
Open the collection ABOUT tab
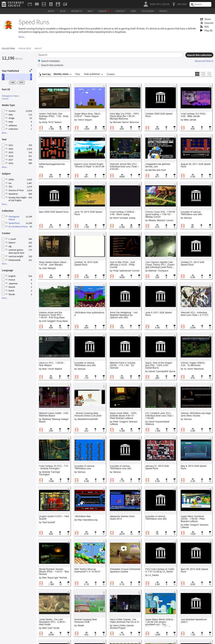click(x=38, y=48)
